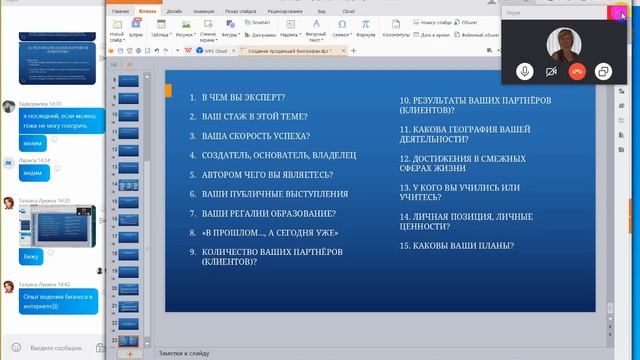Select slide 10 thumbnail
The height and width of the screenshot is (360, 640).
point(129,116)
